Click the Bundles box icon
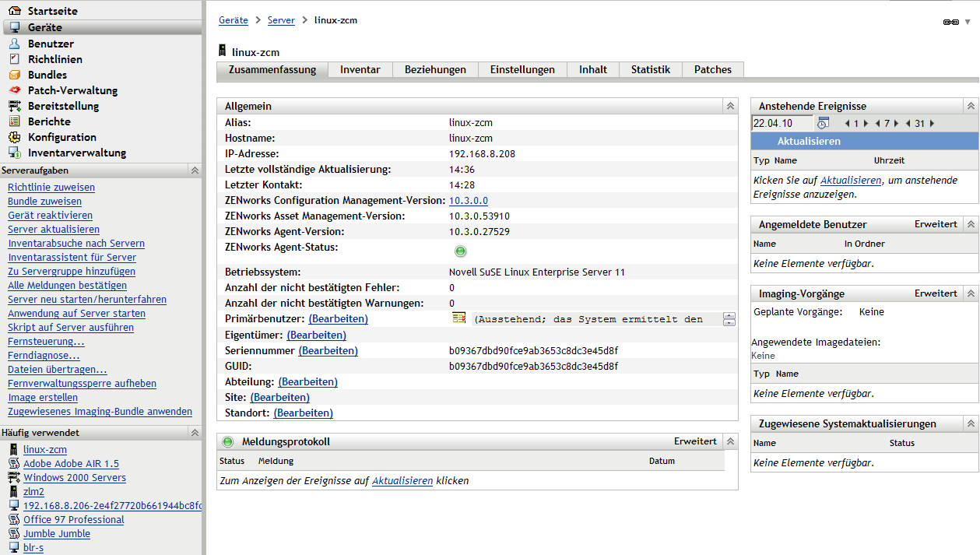The image size is (980, 555). click(14, 75)
